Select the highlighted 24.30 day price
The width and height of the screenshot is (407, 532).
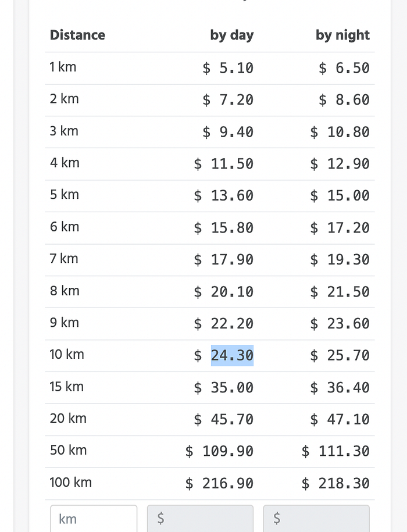point(232,355)
